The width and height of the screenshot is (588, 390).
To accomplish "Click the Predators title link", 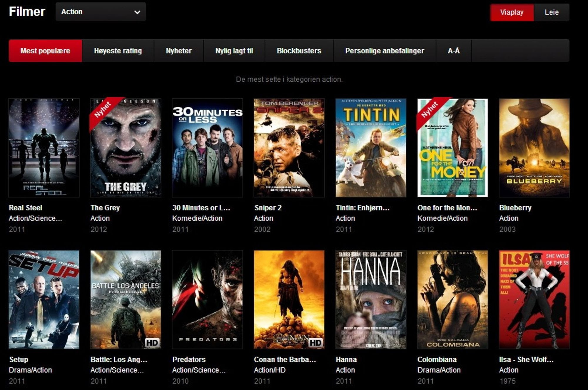I will coord(189,359).
